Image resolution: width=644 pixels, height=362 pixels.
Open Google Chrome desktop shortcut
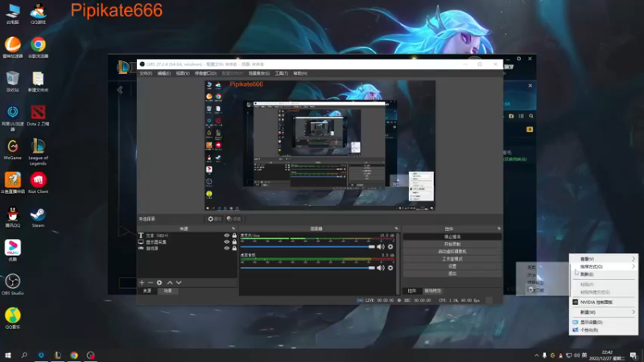(x=38, y=47)
